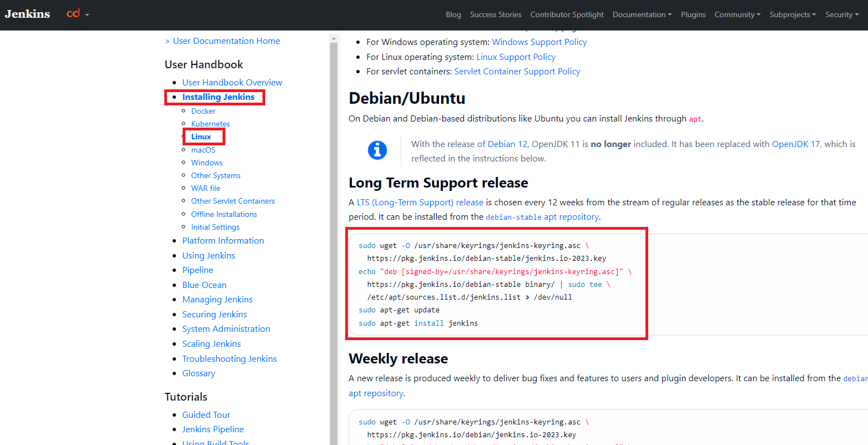Select Installing Jenkins in sidebar

click(x=218, y=97)
